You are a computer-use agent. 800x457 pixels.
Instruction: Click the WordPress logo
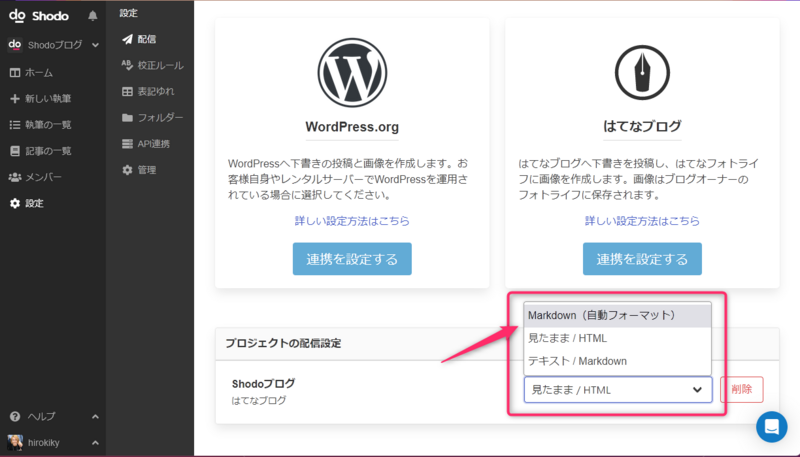pyautogui.click(x=352, y=72)
